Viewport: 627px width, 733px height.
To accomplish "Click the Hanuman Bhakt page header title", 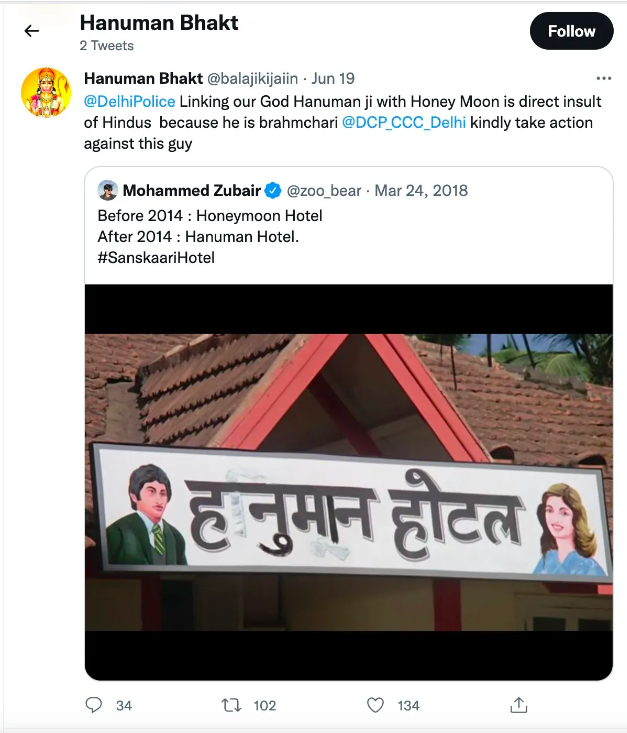I will [x=158, y=22].
